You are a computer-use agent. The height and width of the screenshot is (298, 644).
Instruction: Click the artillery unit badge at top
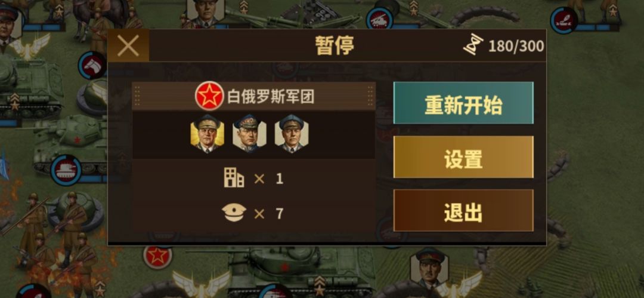379,19
